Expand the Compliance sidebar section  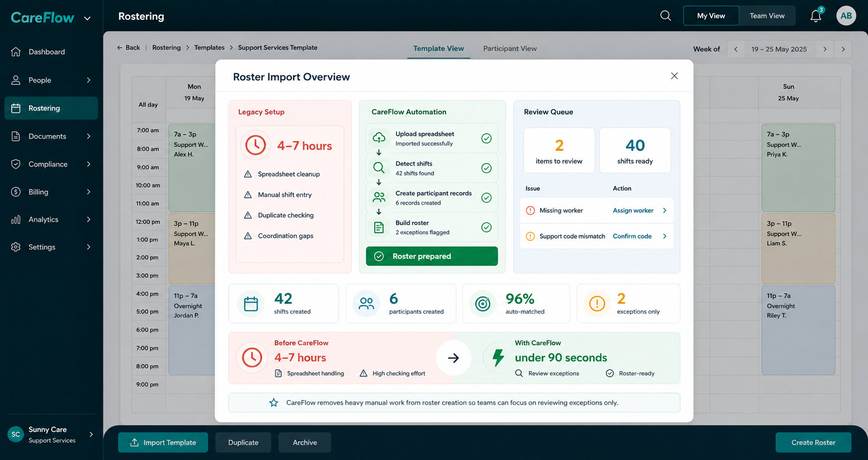click(89, 164)
